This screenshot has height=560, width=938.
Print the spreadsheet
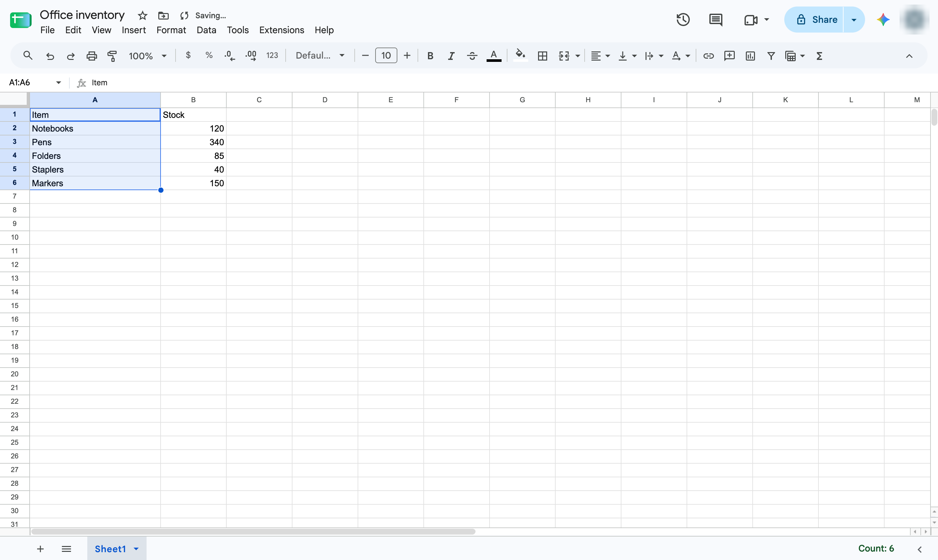coord(92,56)
